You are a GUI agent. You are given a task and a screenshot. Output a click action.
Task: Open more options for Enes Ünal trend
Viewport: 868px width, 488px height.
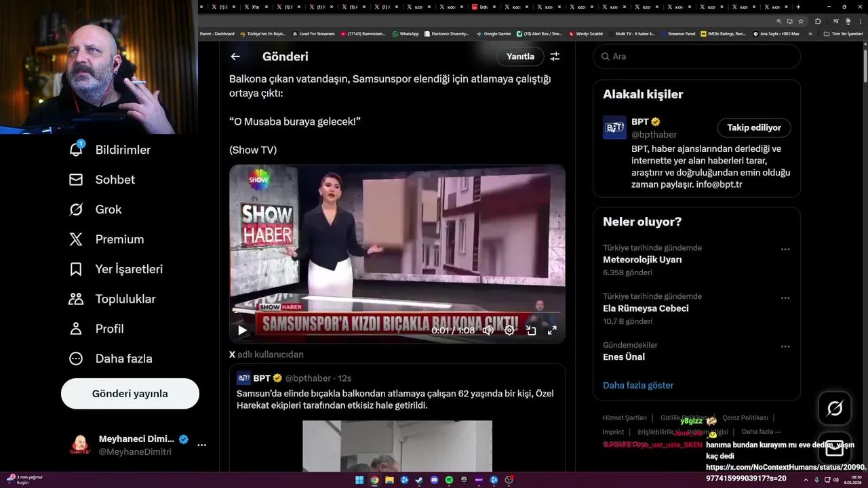[x=785, y=346]
